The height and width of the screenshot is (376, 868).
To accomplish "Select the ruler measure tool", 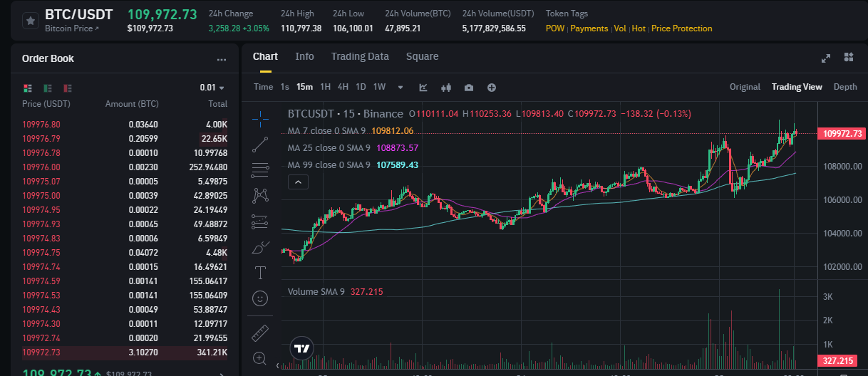I will coord(261,333).
